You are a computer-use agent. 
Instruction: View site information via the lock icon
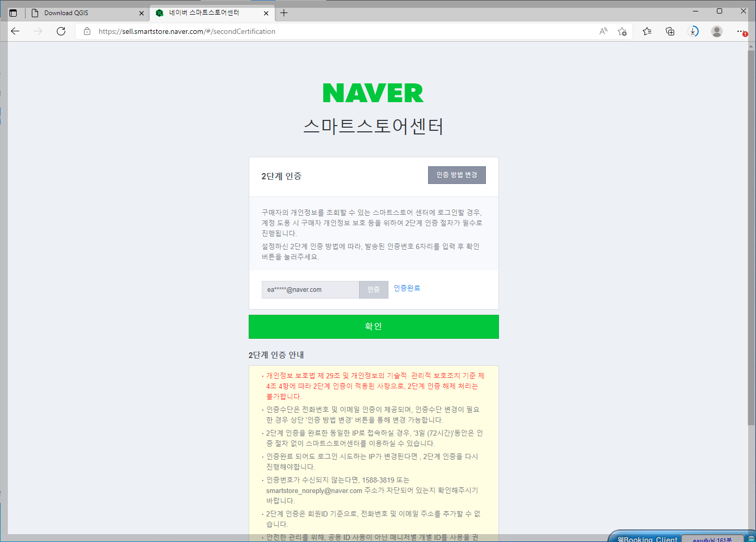point(87,31)
